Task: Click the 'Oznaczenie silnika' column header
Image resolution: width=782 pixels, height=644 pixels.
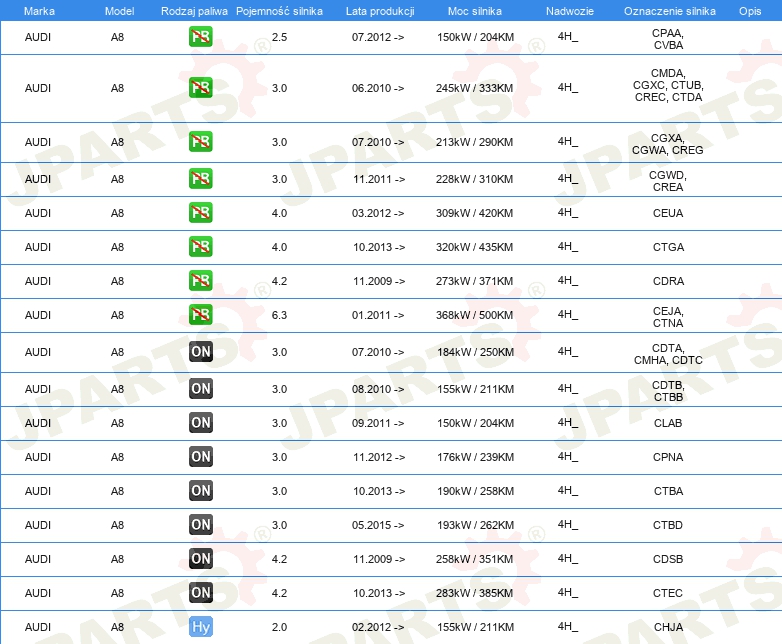Action: pyautogui.click(x=668, y=10)
